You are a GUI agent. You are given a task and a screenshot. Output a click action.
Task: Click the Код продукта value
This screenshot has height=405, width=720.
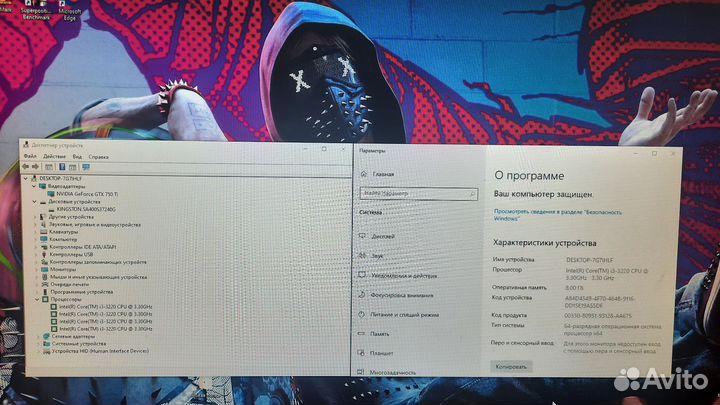(598, 316)
